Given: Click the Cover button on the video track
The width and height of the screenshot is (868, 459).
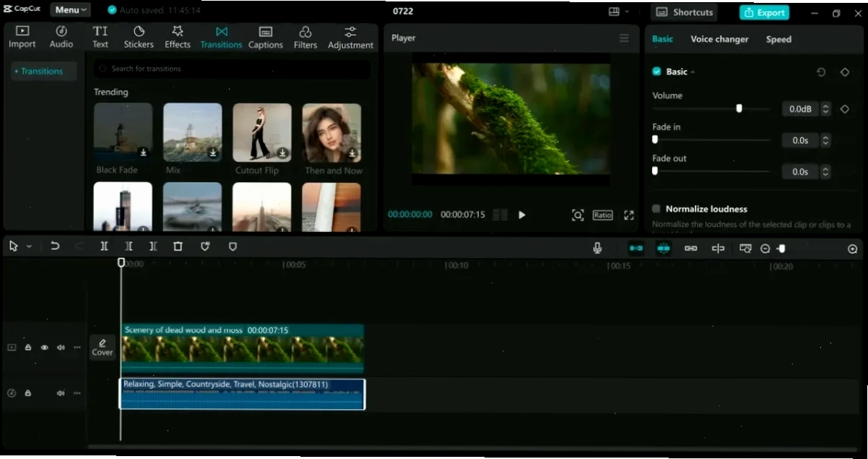Looking at the screenshot, I should tap(103, 348).
